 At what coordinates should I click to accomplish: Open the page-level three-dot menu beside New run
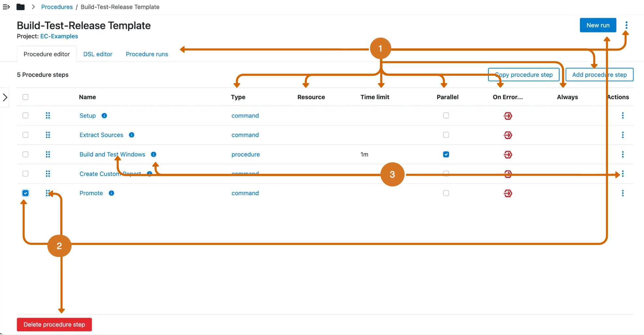pos(626,25)
